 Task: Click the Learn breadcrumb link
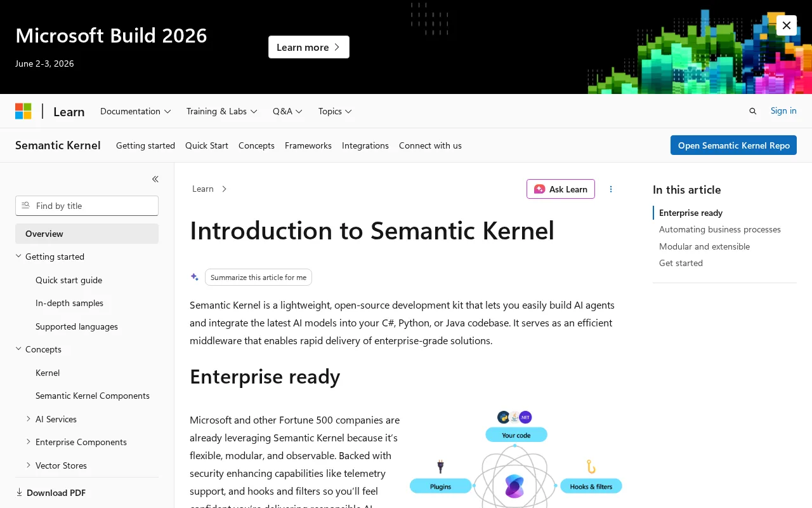pos(203,189)
